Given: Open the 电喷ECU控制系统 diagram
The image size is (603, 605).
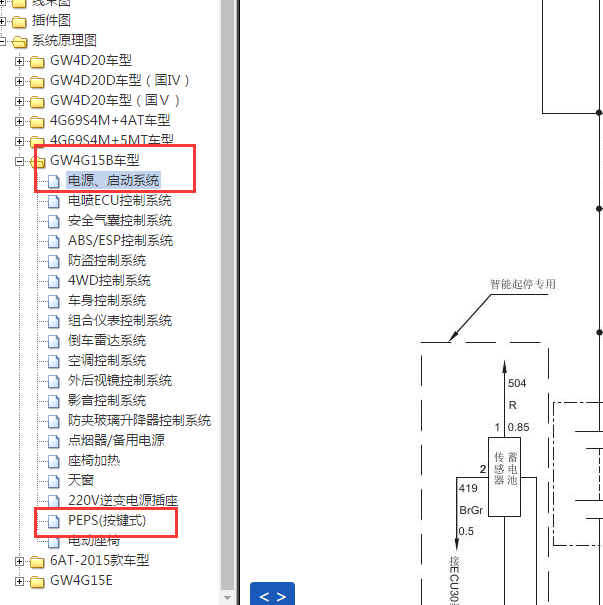Looking at the screenshot, I should [x=120, y=200].
